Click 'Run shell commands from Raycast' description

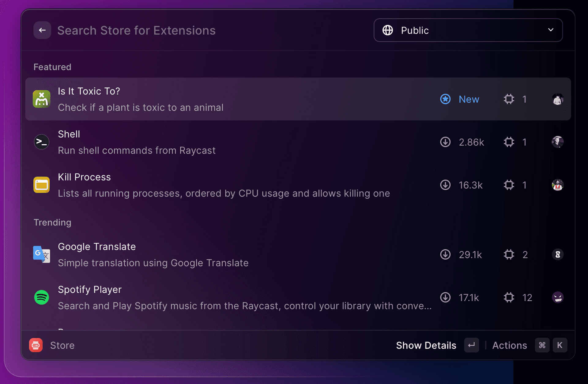[x=137, y=150]
